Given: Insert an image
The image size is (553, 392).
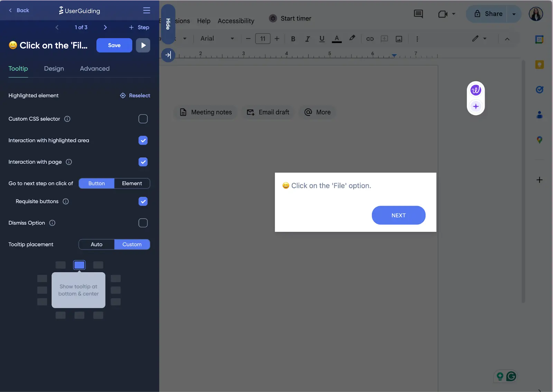Looking at the screenshot, I should tap(399, 39).
